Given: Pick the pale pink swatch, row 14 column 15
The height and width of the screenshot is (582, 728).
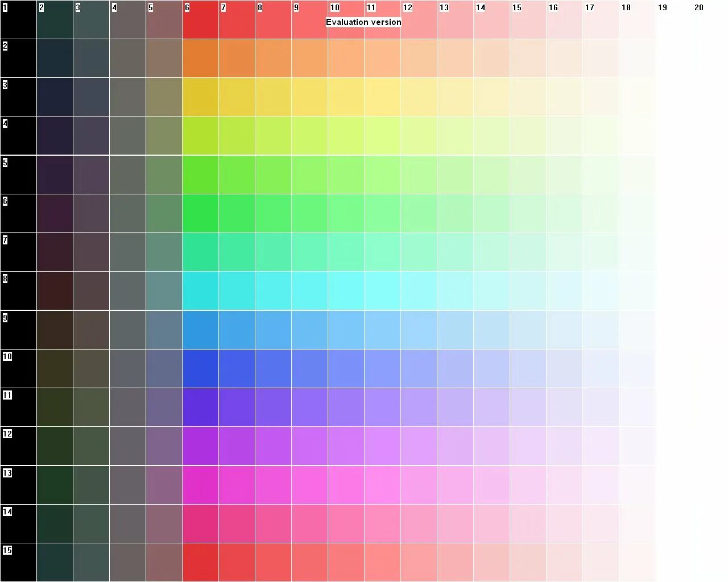Looking at the screenshot, I should pos(528,523).
